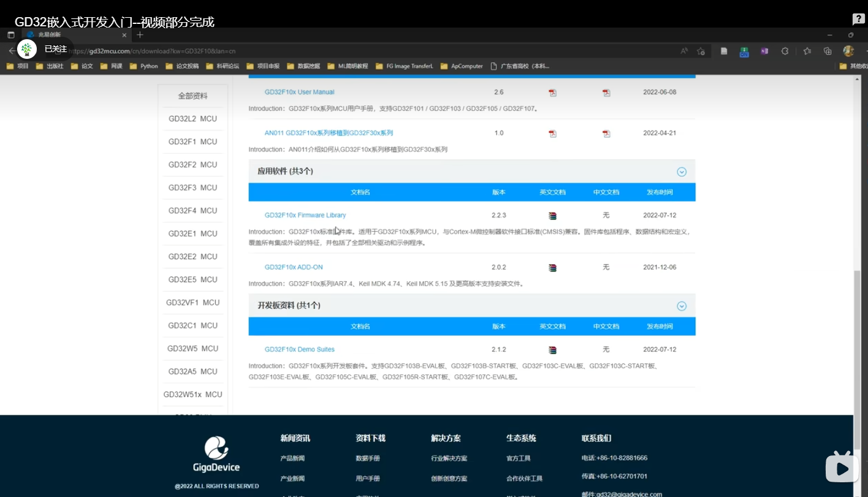Select GD32F2 MCU in the sidebar
Image resolution: width=868 pixels, height=497 pixels.
coord(192,165)
